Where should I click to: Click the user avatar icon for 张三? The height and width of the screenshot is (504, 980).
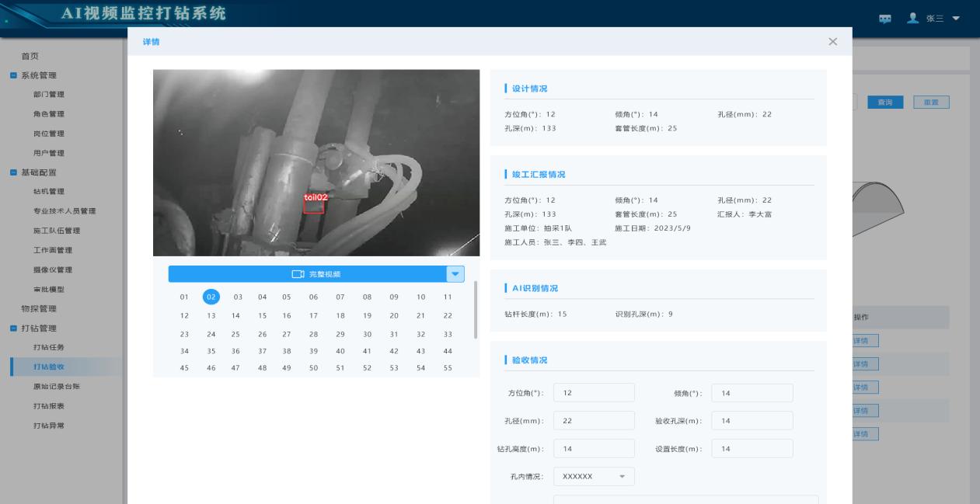(913, 18)
